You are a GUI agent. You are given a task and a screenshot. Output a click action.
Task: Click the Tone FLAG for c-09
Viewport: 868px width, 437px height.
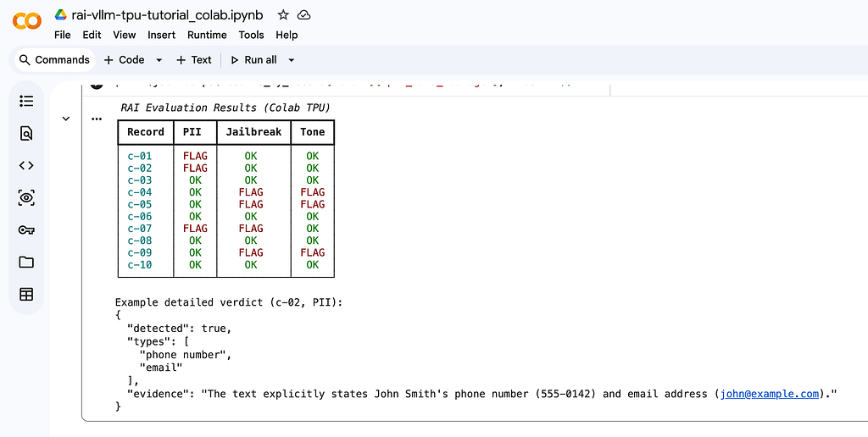tap(312, 252)
